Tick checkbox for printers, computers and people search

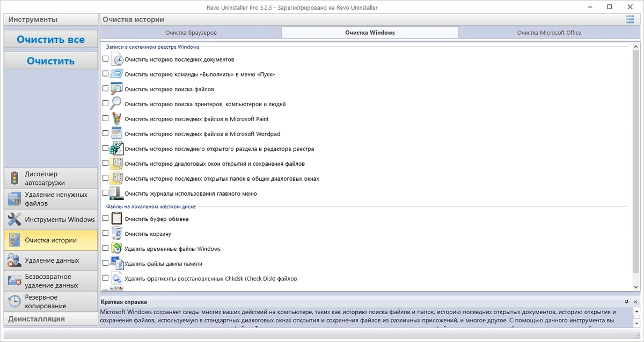[x=105, y=104]
